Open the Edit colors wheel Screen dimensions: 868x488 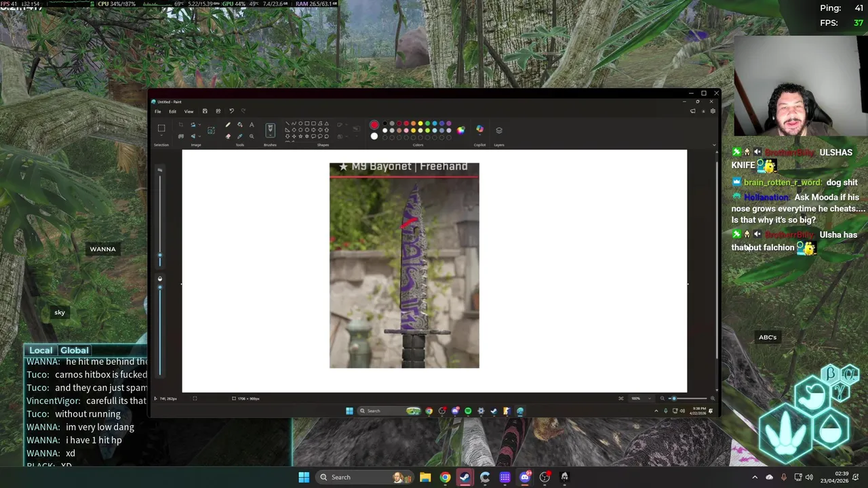pos(461,130)
